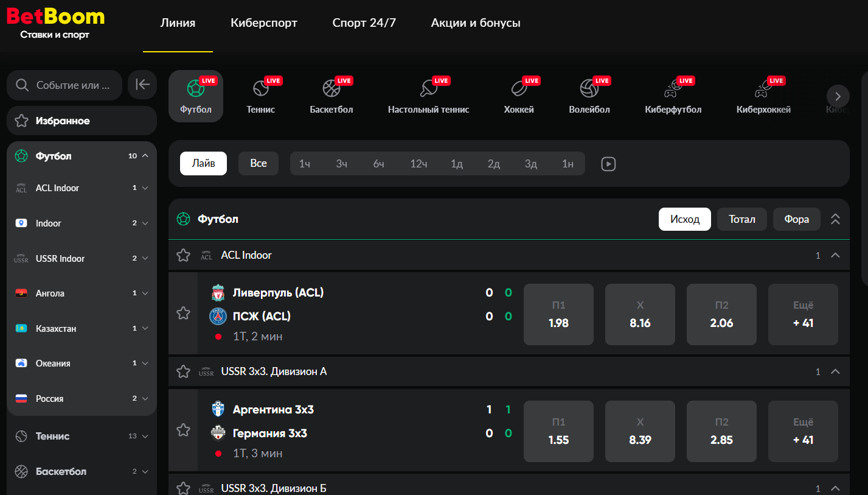
Task: Bet П2 2.85 on Германия 3x3
Action: (721, 431)
